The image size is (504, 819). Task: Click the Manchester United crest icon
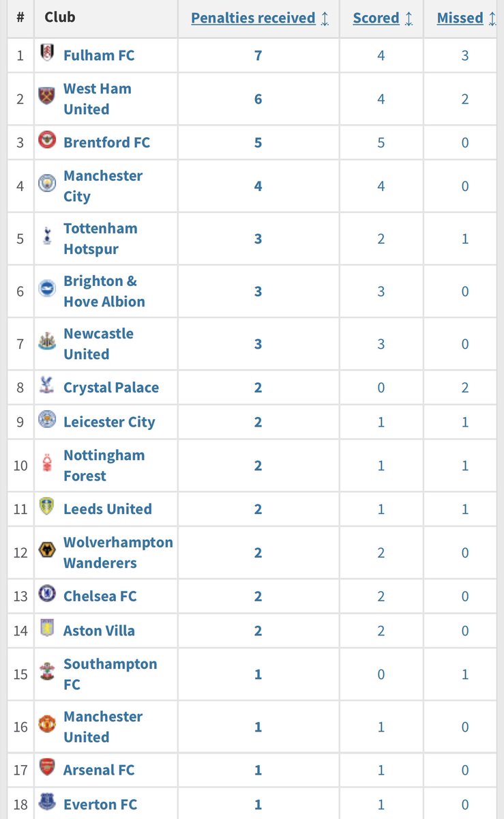click(47, 723)
